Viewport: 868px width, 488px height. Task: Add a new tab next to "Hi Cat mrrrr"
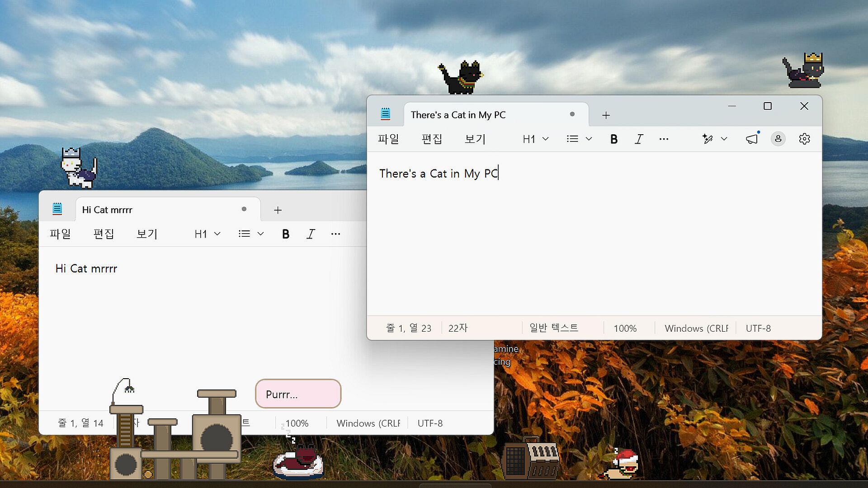click(x=278, y=210)
